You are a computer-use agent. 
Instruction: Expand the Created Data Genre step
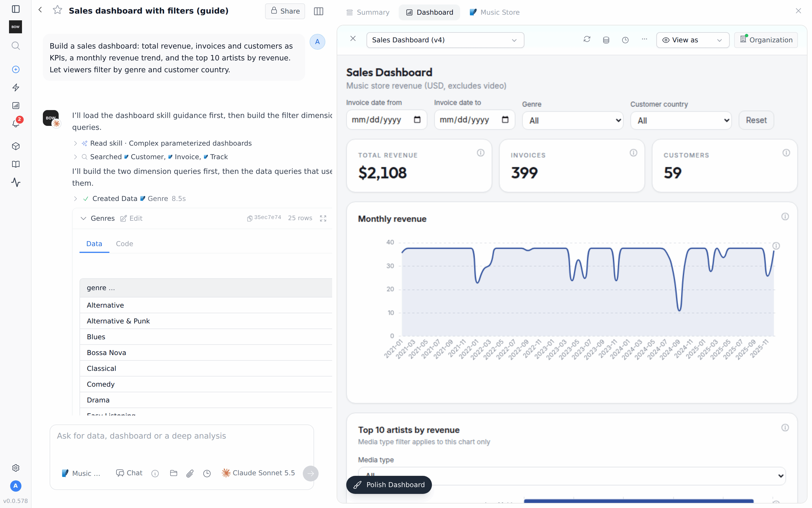76,199
